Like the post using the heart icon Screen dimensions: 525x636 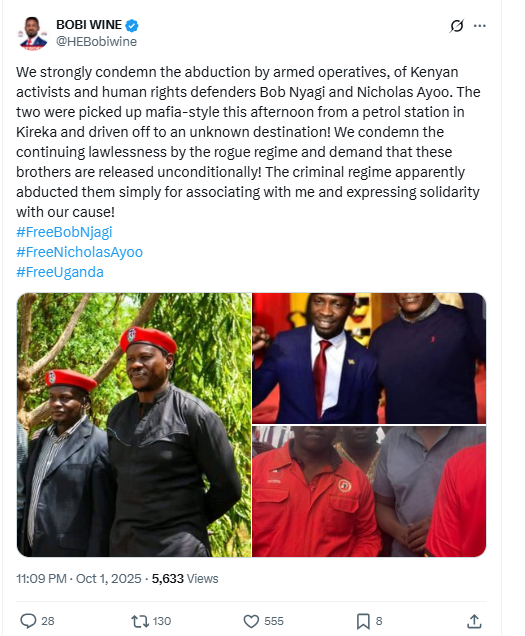251,621
